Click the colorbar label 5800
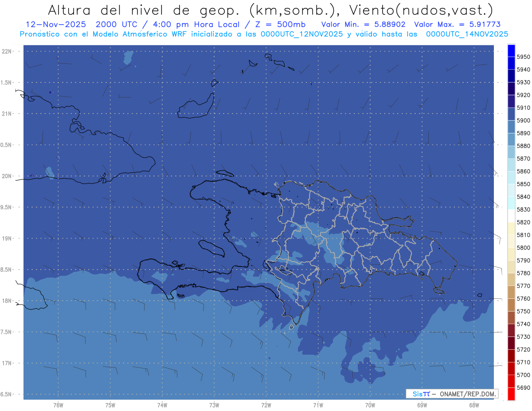532x411 pixels. coord(523,247)
